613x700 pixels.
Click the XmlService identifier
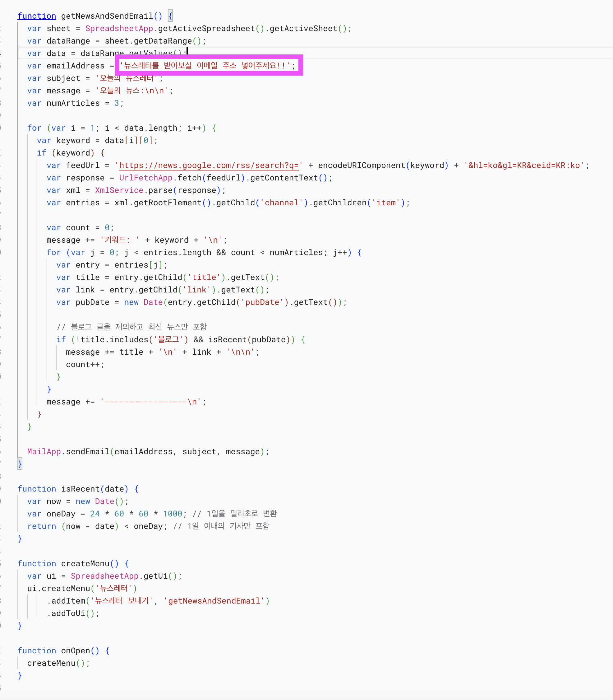tap(119, 190)
